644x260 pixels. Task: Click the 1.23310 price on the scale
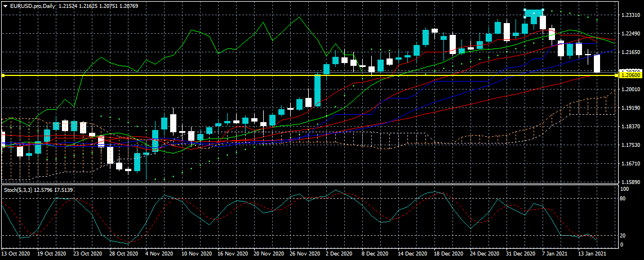[629, 15]
